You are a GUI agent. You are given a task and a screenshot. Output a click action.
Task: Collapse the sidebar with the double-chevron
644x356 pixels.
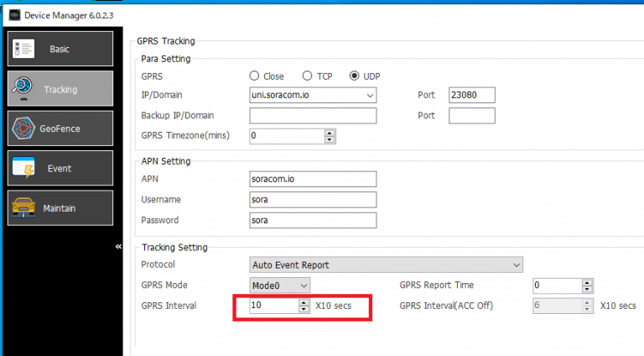tap(118, 247)
